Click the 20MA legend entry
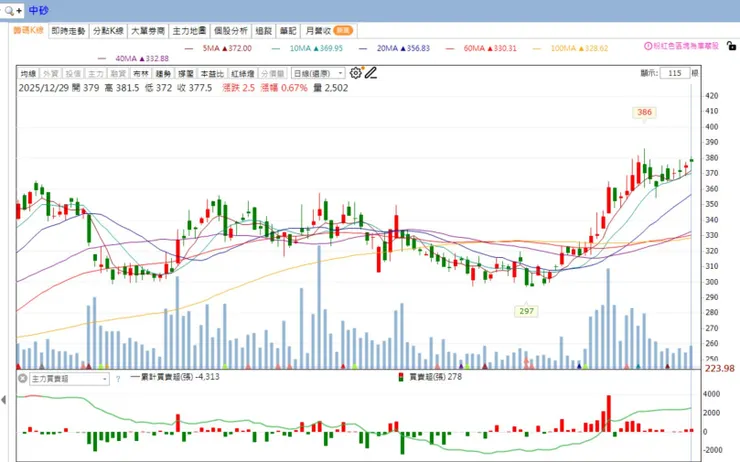740x462 pixels. coord(395,48)
